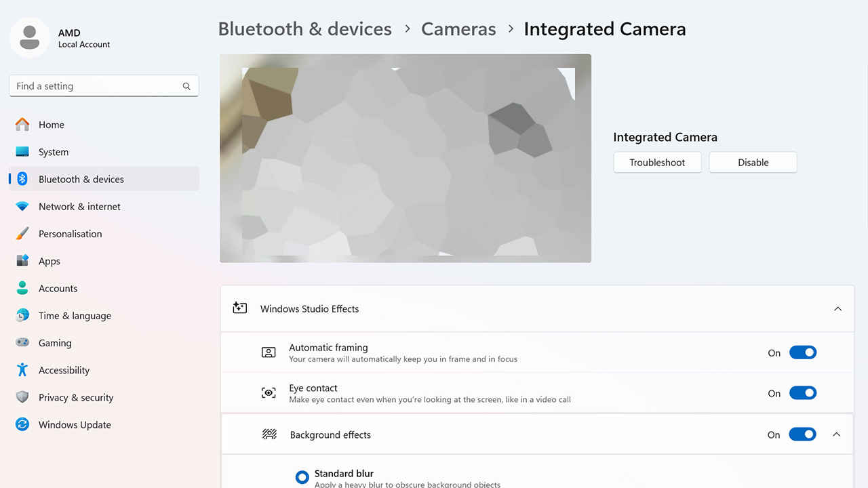Viewport: 868px width, 488px height.
Task: Click the Home house icon
Action: (x=22, y=125)
